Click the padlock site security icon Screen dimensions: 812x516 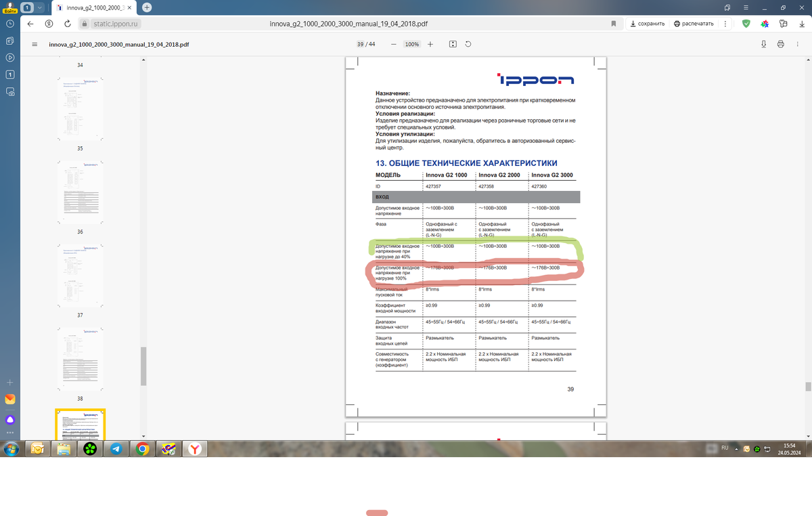(85, 24)
